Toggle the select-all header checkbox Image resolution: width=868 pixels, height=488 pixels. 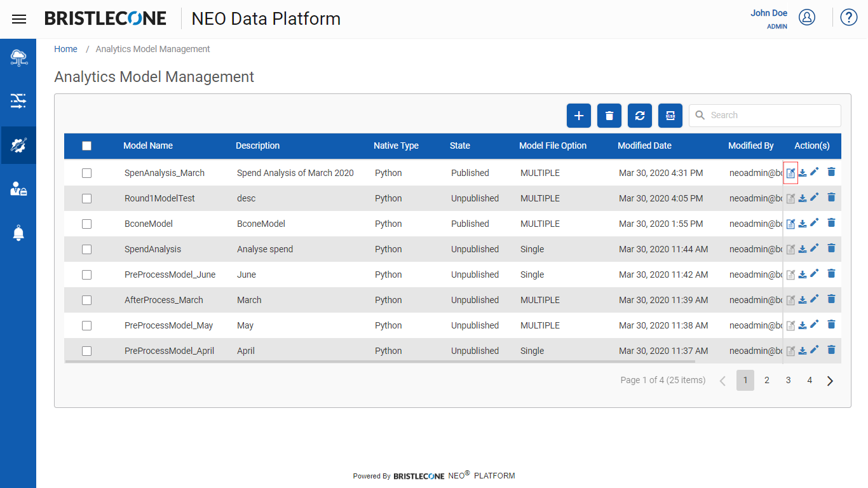(87, 146)
